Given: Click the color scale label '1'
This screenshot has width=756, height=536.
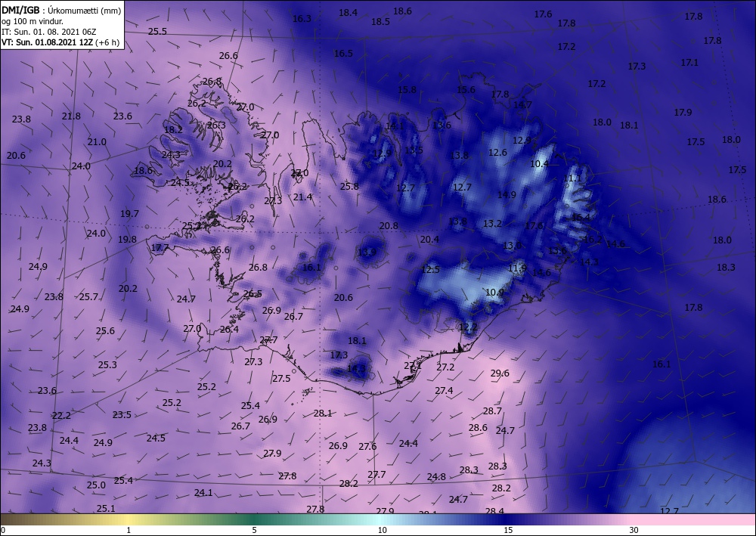Looking at the screenshot, I should (129, 530).
